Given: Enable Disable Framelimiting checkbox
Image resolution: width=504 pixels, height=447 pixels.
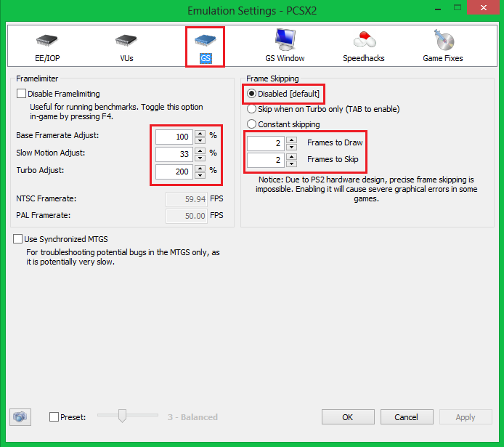Looking at the screenshot, I should 21,94.
